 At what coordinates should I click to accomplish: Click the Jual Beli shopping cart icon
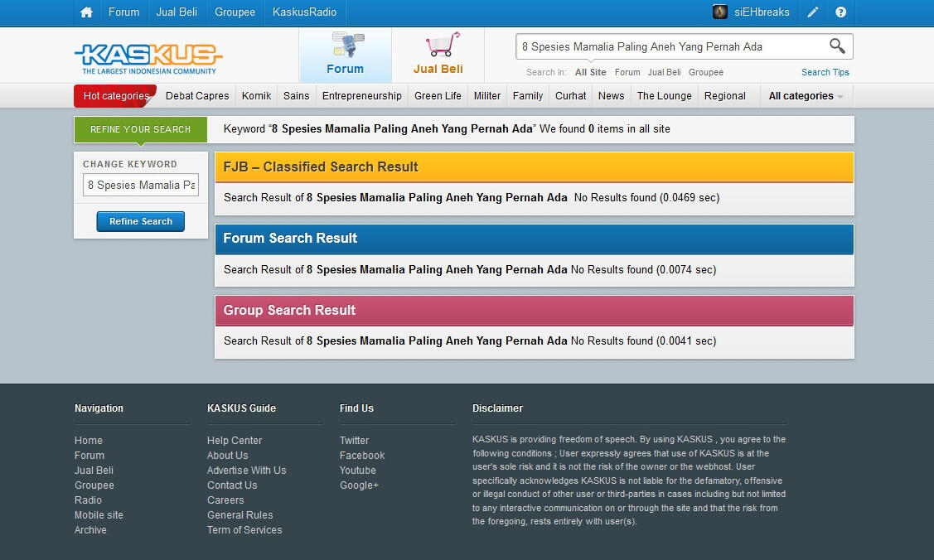[443, 45]
